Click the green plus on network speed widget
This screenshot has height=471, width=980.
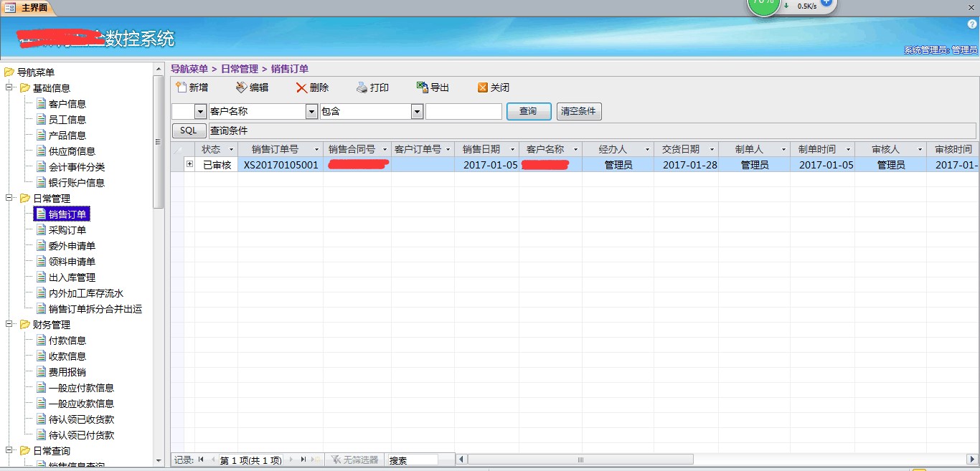826,3
